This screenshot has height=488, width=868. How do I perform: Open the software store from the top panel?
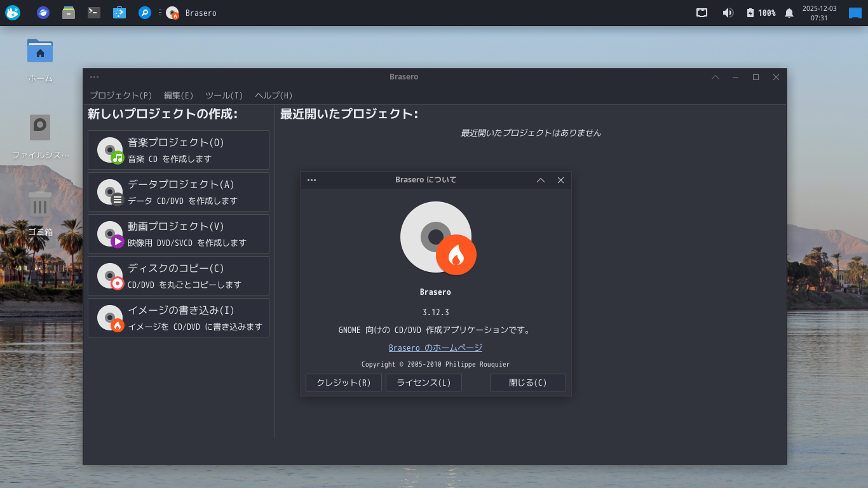pos(119,13)
